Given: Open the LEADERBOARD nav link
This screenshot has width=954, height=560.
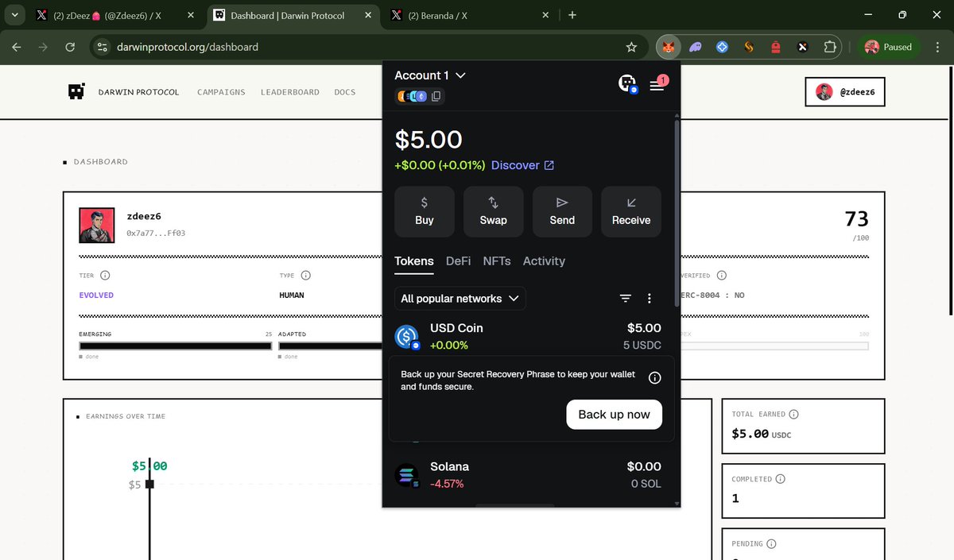Looking at the screenshot, I should click(290, 92).
